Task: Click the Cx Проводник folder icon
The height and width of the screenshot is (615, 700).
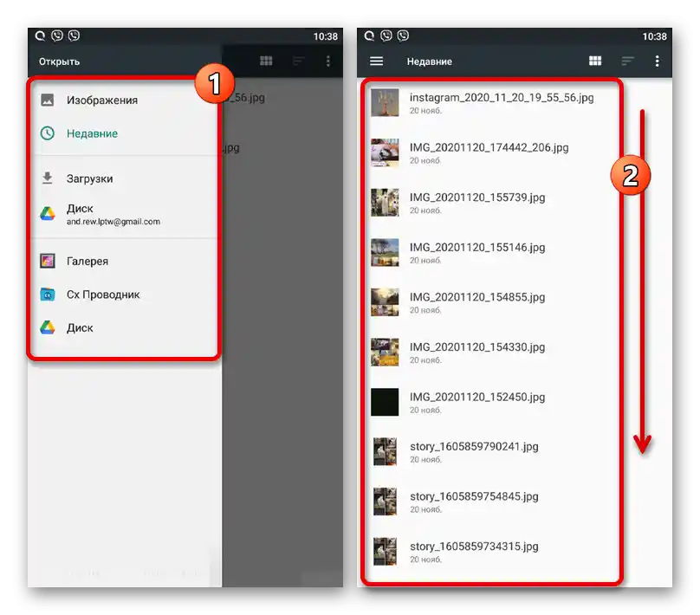Action: coord(48,295)
